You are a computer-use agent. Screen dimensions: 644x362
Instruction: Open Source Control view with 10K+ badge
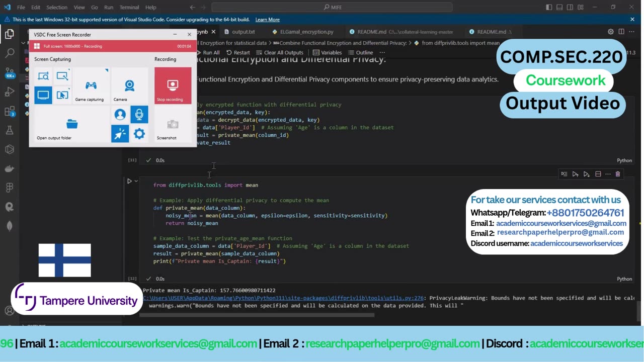pyautogui.click(x=10, y=72)
